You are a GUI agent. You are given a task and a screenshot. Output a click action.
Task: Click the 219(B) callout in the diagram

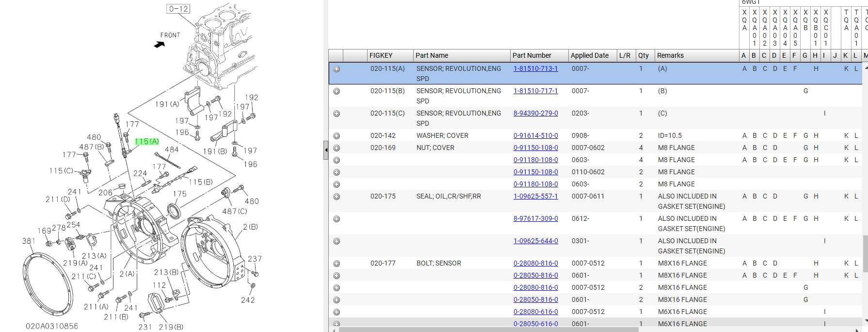point(171,327)
